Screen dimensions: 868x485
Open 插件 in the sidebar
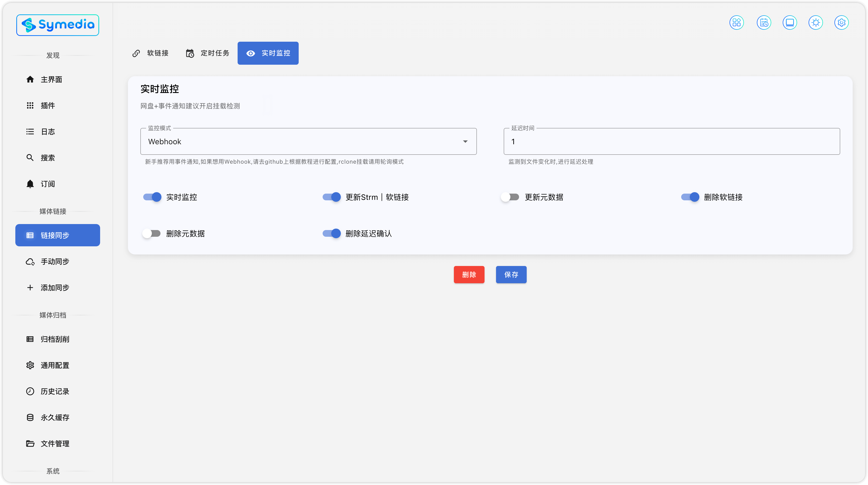[58, 105]
